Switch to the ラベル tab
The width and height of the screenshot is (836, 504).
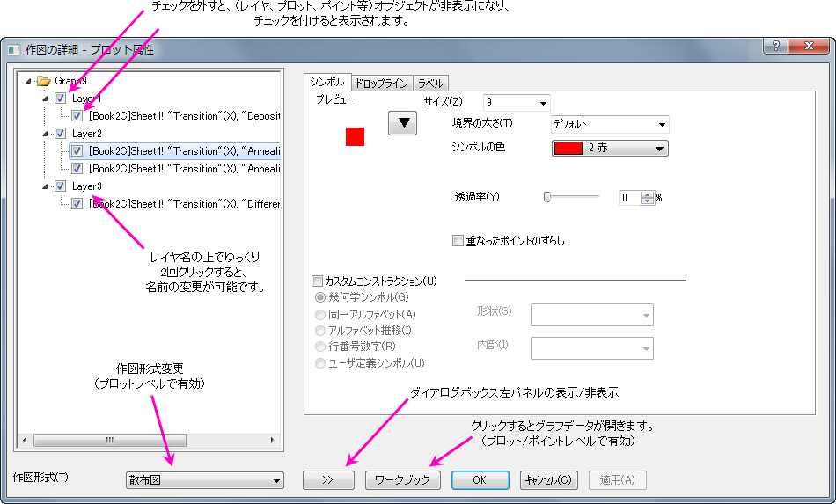pyautogui.click(x=430, y=83)
